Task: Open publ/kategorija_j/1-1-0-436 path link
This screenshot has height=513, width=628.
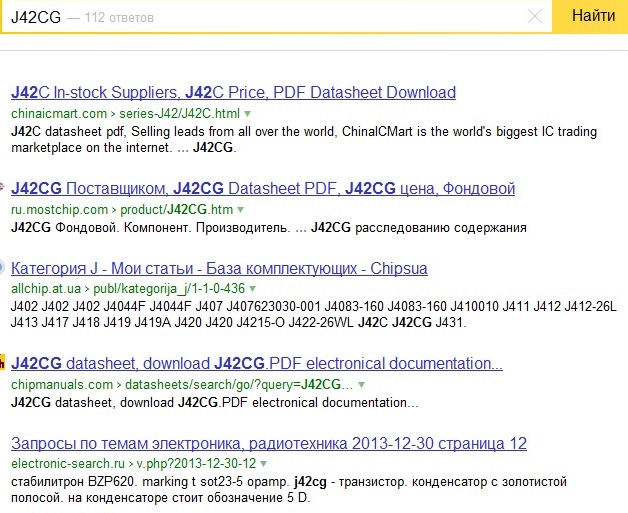Action: coord(169,288)
